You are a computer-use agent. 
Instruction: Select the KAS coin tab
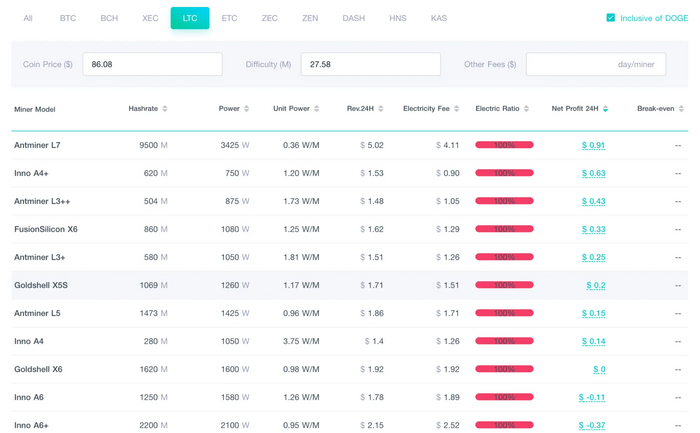439,18
